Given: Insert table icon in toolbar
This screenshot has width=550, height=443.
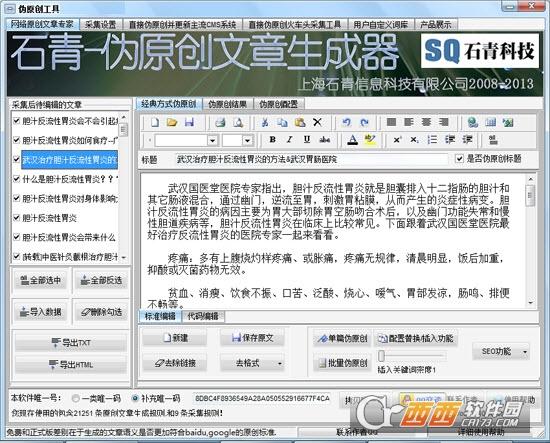Looking at the screenshot, I should (490, 122).
